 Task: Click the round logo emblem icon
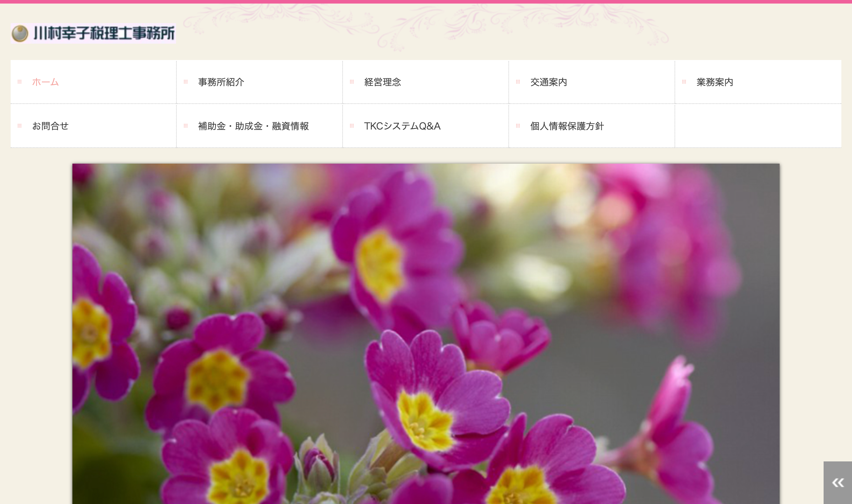click(x=20, y=34)
